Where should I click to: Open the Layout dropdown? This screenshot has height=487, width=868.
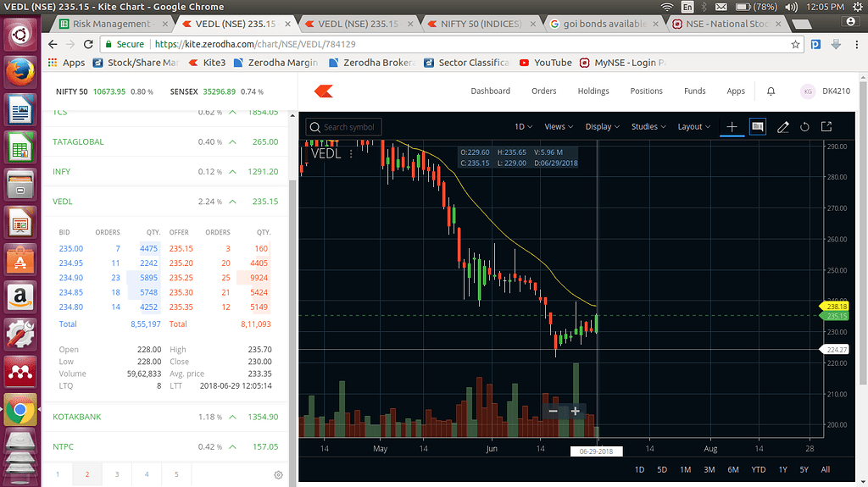point(693,127)
